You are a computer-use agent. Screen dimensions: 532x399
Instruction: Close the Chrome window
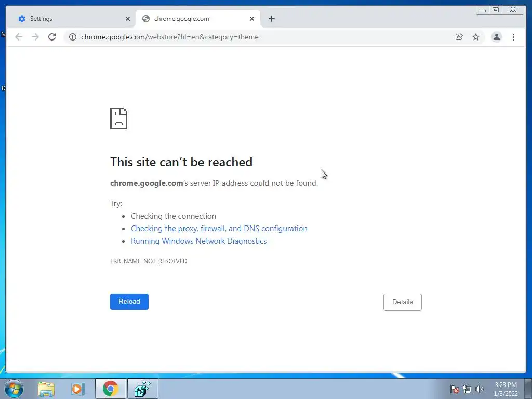pos(513,10)
